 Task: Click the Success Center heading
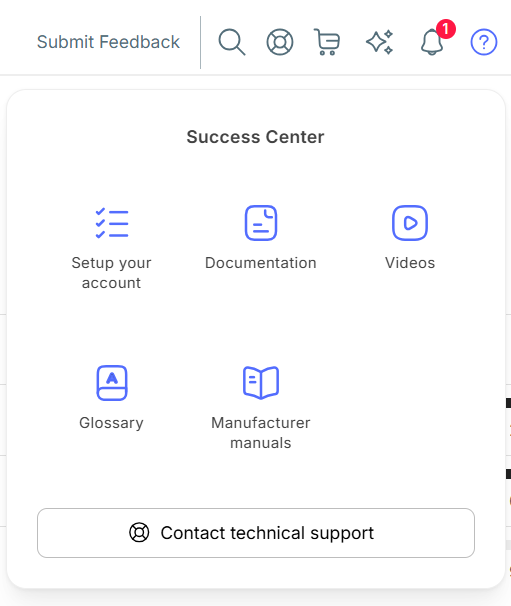tap(256, 137)
